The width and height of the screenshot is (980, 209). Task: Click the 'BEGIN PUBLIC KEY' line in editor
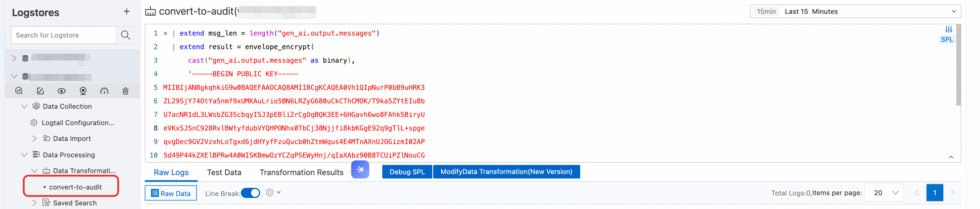point(243,74)
